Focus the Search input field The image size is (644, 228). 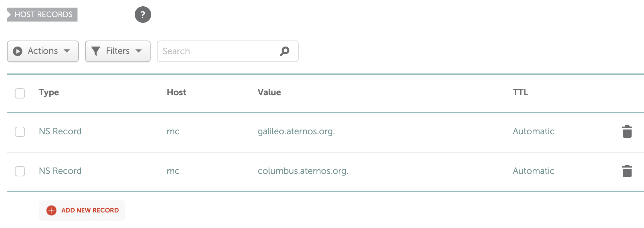[x=227, y=51]
